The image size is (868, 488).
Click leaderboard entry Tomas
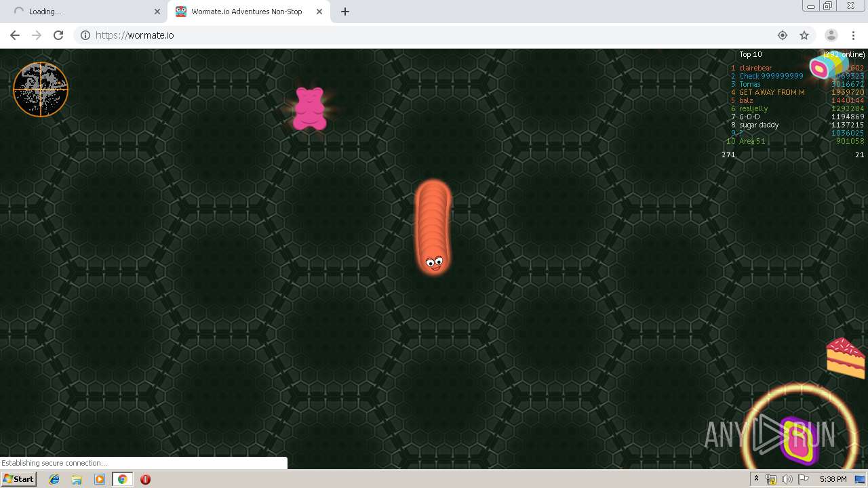click(750, 84)
